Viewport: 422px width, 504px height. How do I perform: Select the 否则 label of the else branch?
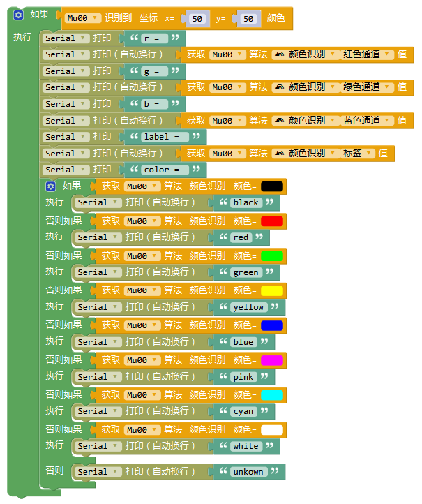(54, 471)
